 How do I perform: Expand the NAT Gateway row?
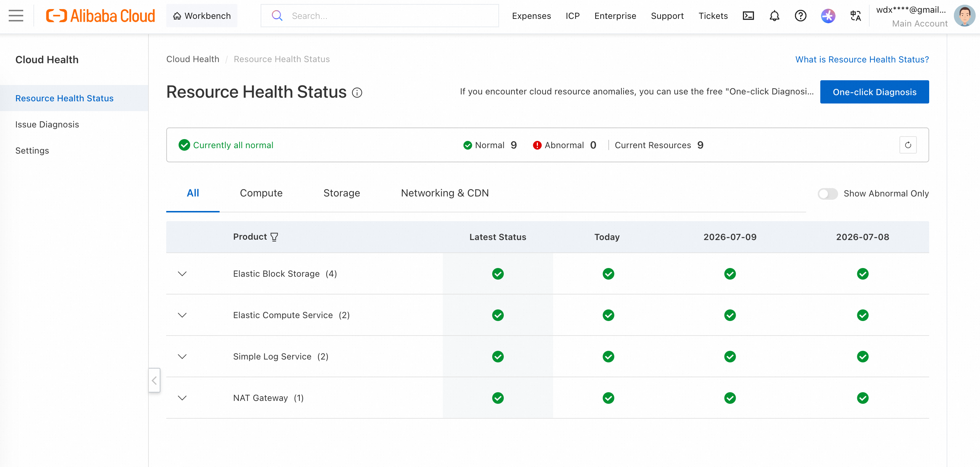[182, 398]
